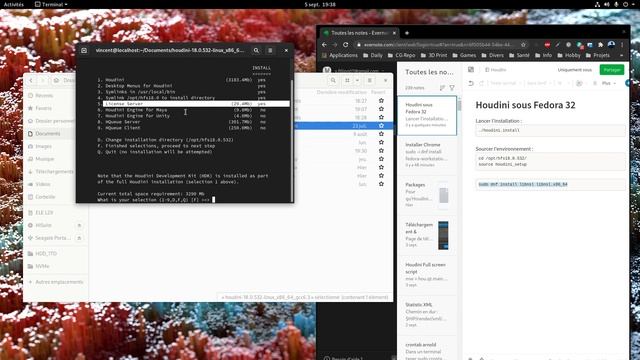Toggle favorite star for the 19:30 row
The image size is (640, 360).
(381, 151)
